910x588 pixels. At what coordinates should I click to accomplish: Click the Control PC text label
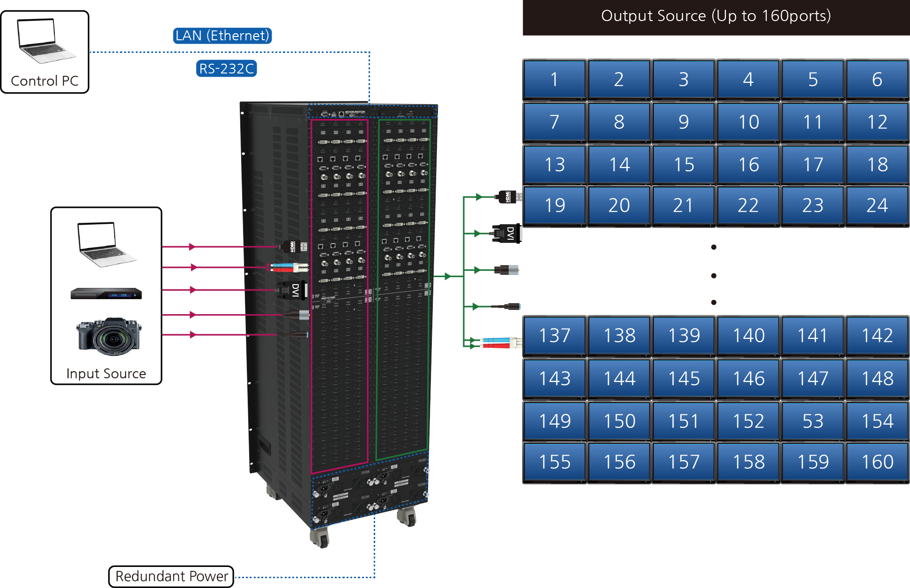click(45, 81)
